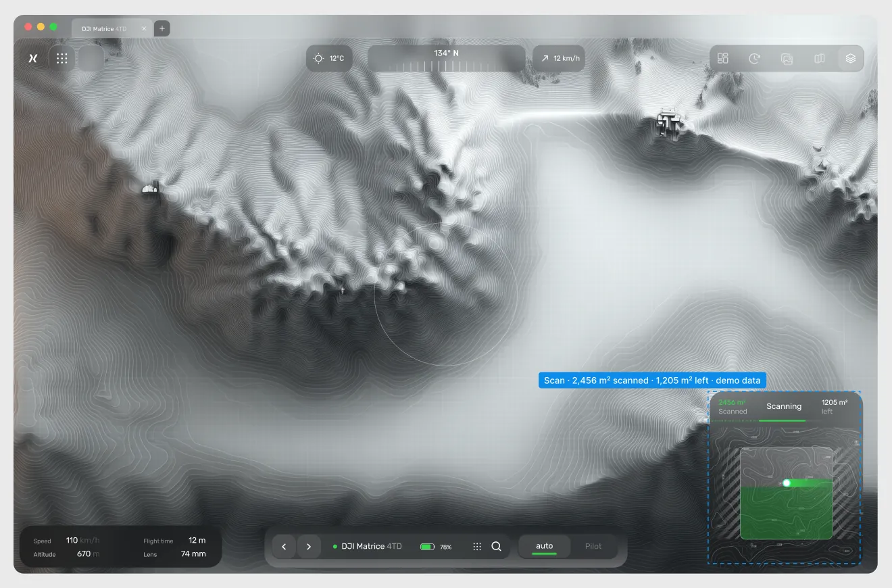Click the 134° N compass heading bar
892x588 pixels.
click(446, 59)
